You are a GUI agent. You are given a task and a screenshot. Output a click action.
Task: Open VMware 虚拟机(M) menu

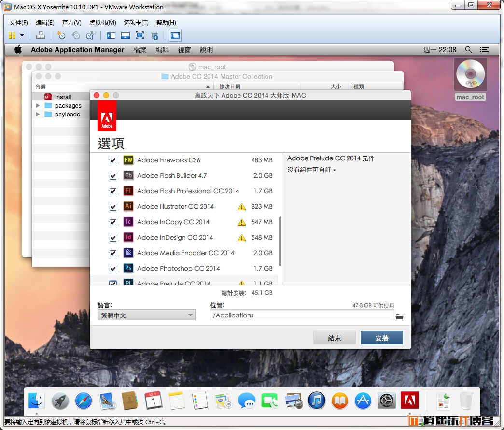coord(102,23)
